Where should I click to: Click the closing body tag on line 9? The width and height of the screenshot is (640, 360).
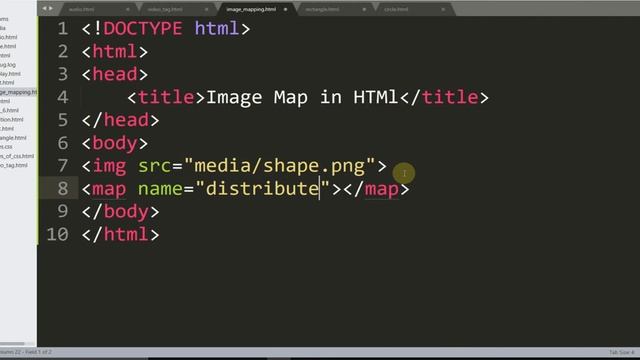coord(120,211)
